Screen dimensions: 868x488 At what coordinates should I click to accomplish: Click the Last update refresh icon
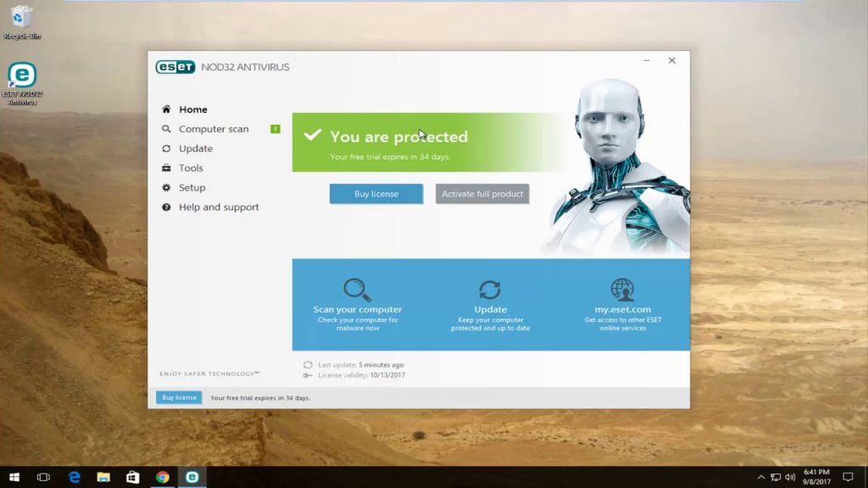tap(308, 364)
